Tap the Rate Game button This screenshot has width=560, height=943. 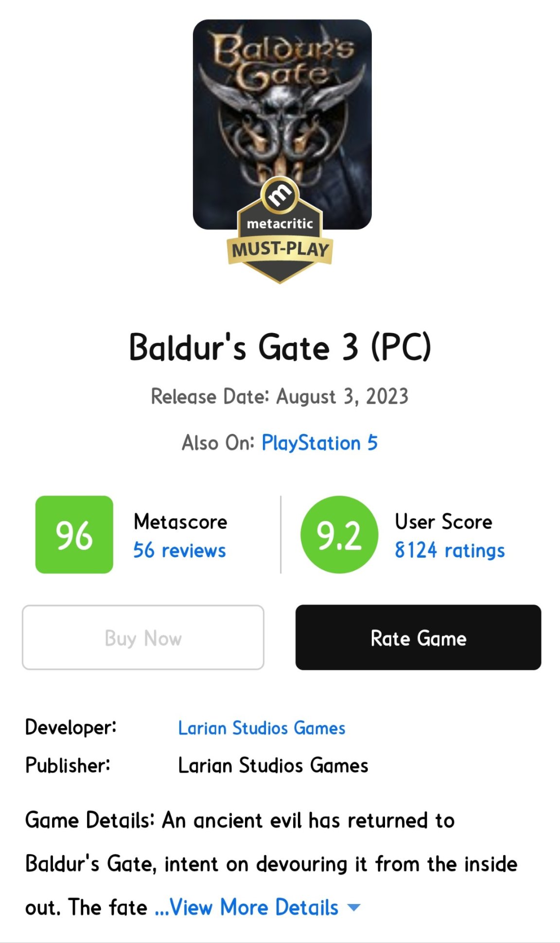(x=418, y=638)
